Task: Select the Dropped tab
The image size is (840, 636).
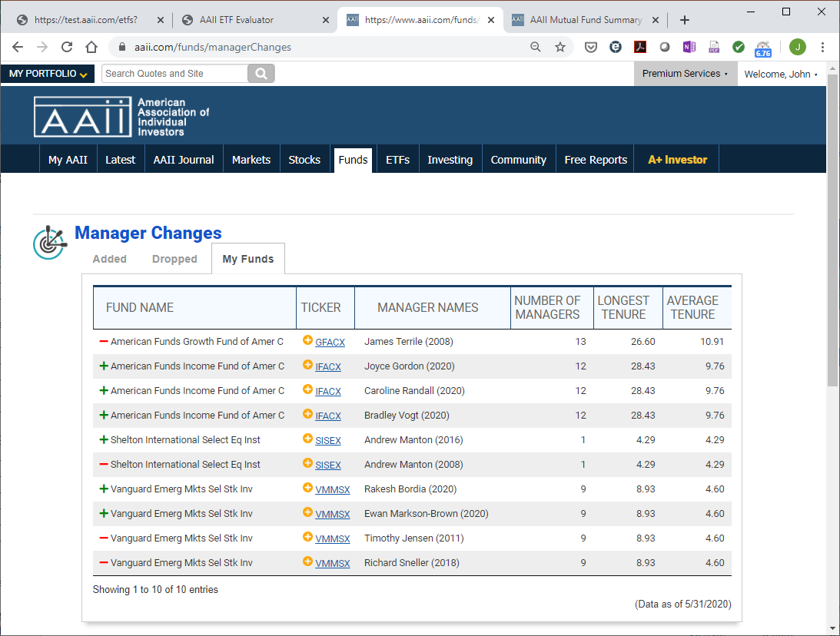Action: (x=174, y=259)
